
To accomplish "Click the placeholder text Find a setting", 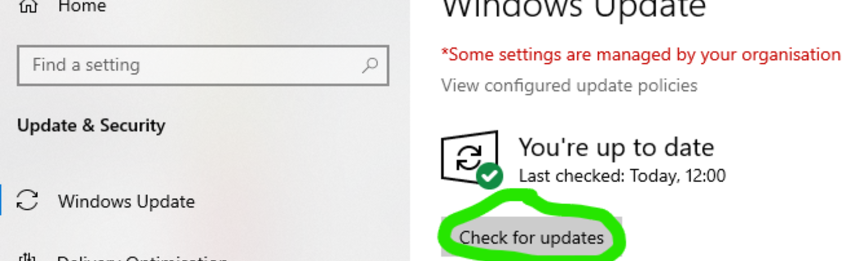I will (x=86, y=65).
